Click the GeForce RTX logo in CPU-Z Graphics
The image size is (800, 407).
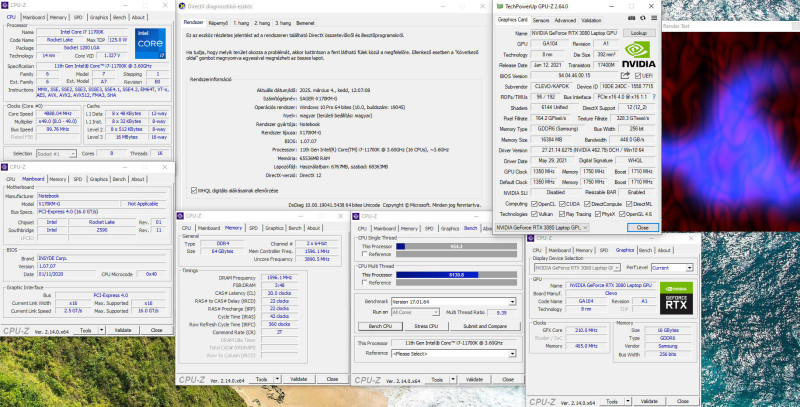(x=677, y=298)
